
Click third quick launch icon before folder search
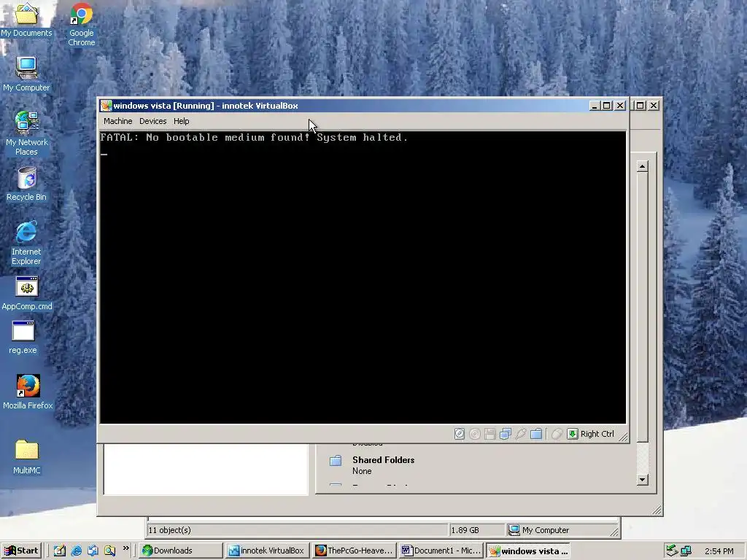[x=93, y=551]
